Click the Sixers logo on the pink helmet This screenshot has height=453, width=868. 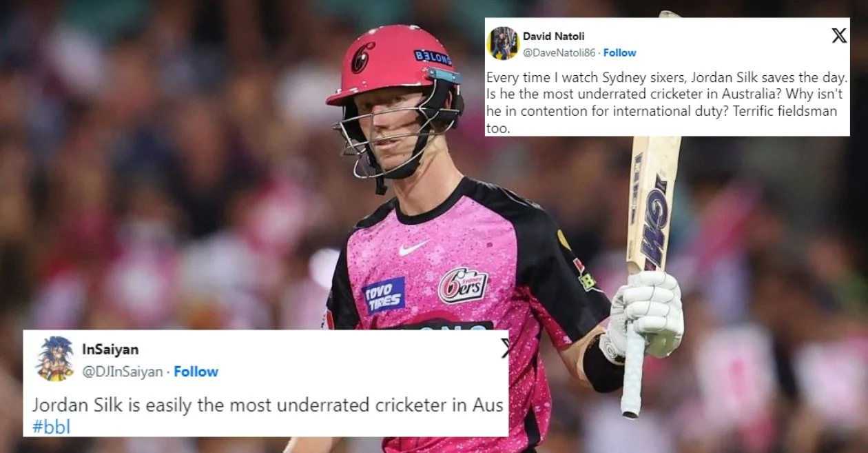[x=362, y=57]
